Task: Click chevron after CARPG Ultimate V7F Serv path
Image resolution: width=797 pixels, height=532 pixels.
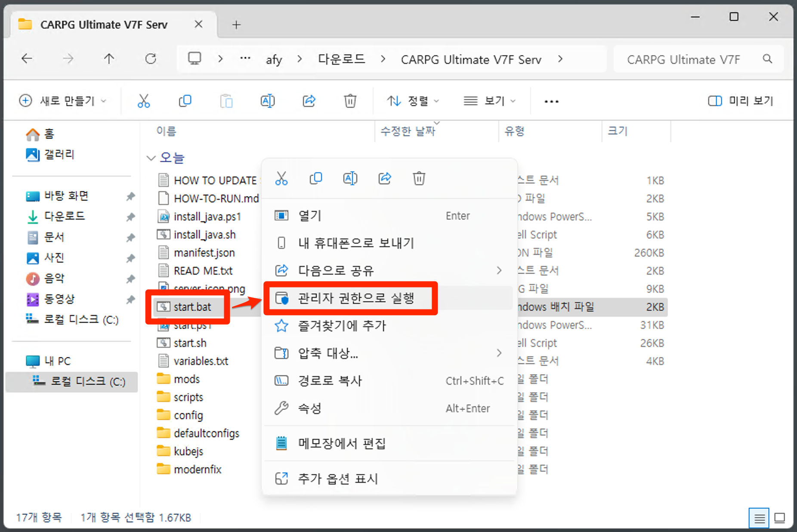Action: [560, 59]
